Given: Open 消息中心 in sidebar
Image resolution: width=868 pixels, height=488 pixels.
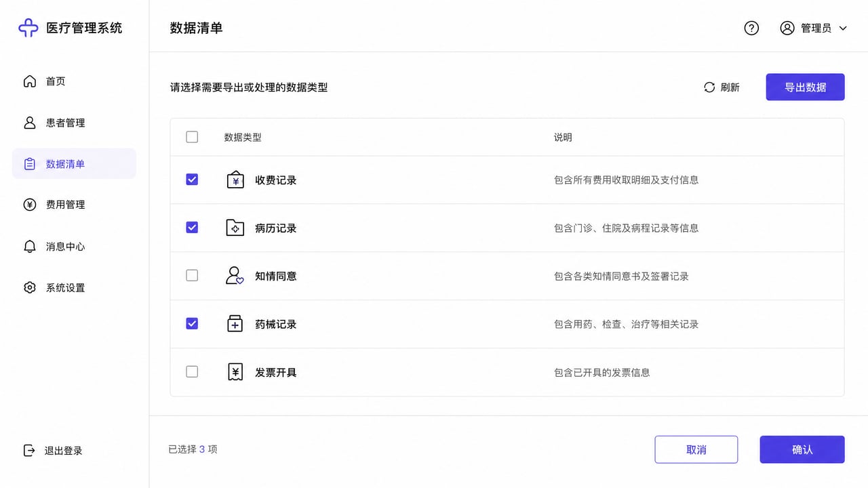Looking at the screenshot, I should tap(74, 247).
